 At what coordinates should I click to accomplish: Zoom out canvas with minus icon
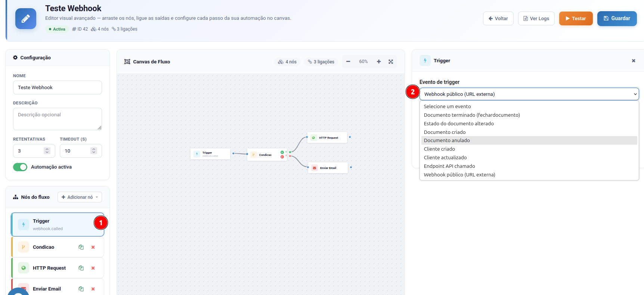point(348,62)
